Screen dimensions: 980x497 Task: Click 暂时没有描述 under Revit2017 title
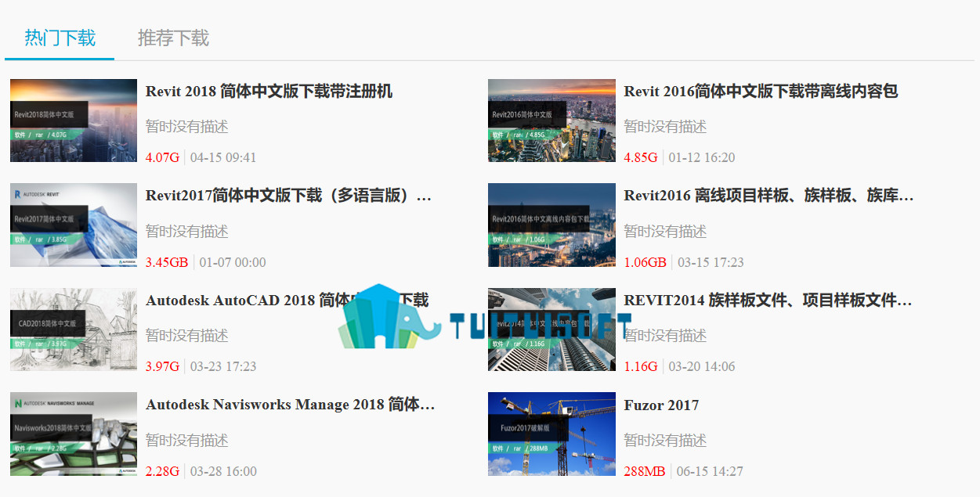187,232
